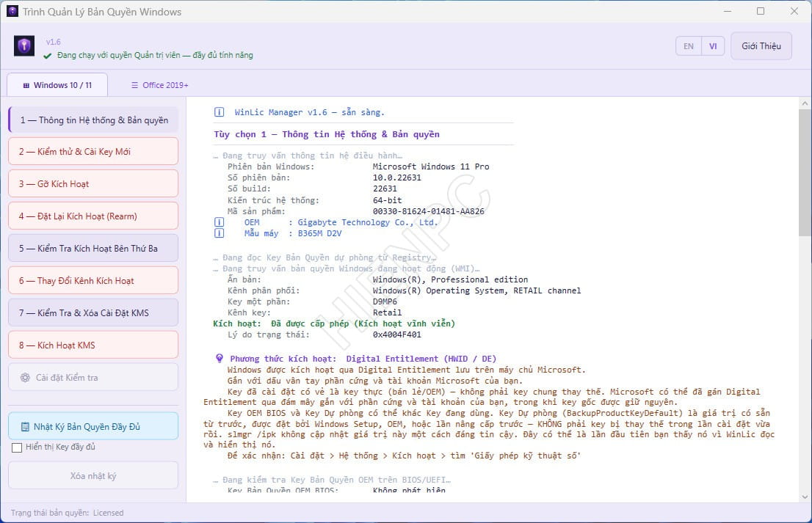Click the v1.6 version label
Image resolution: width=812 pixels, height=523 pixels.
[54, 42]
